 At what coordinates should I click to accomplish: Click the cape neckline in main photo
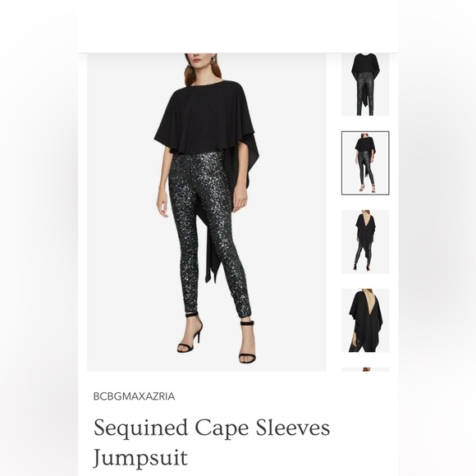[207, 83]
